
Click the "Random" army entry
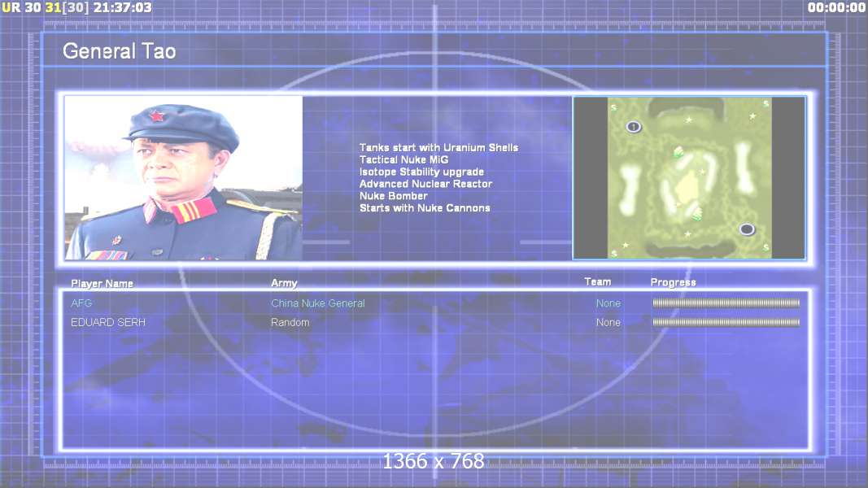click(x=290, y=322)
